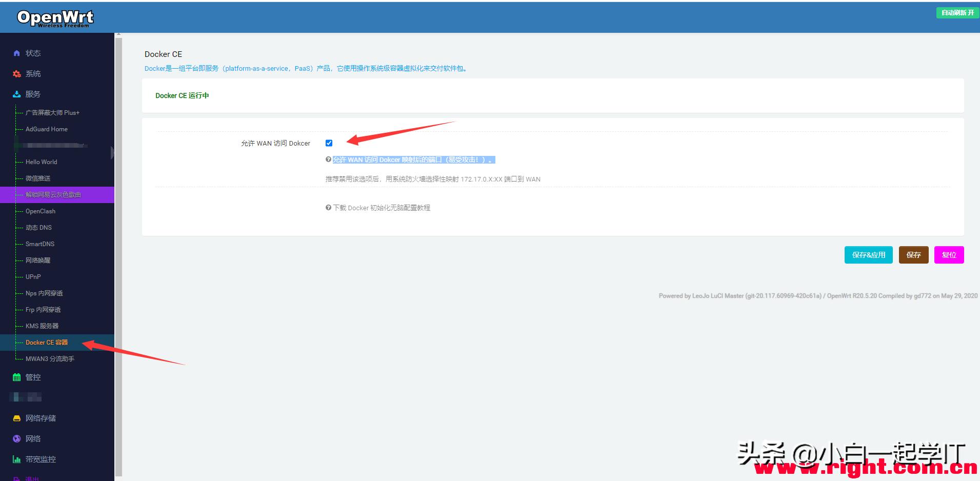980x481 pixels.
Task: Click the Powered by LeoJo LuCI footer text
Action: point(818,296)
